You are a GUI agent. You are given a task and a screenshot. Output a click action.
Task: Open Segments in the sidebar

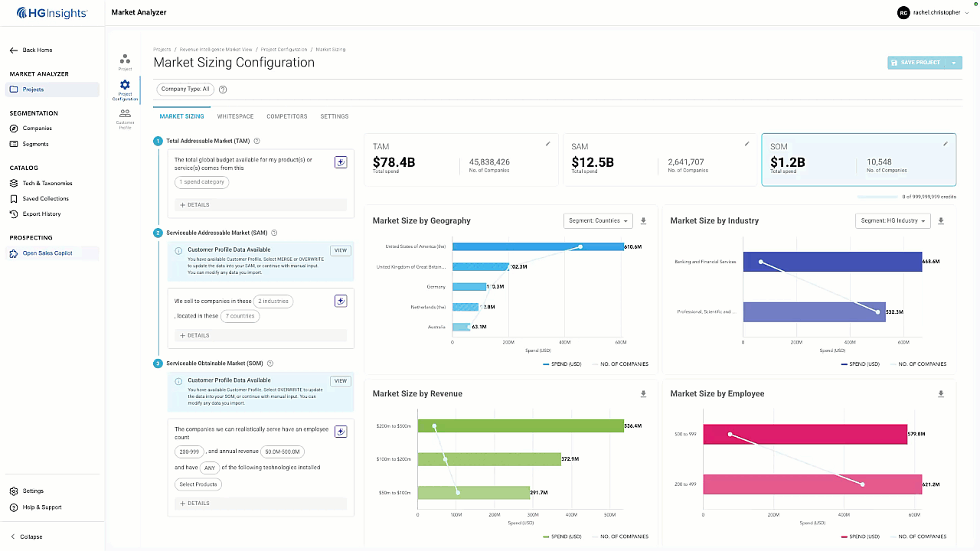coord(30,144)
